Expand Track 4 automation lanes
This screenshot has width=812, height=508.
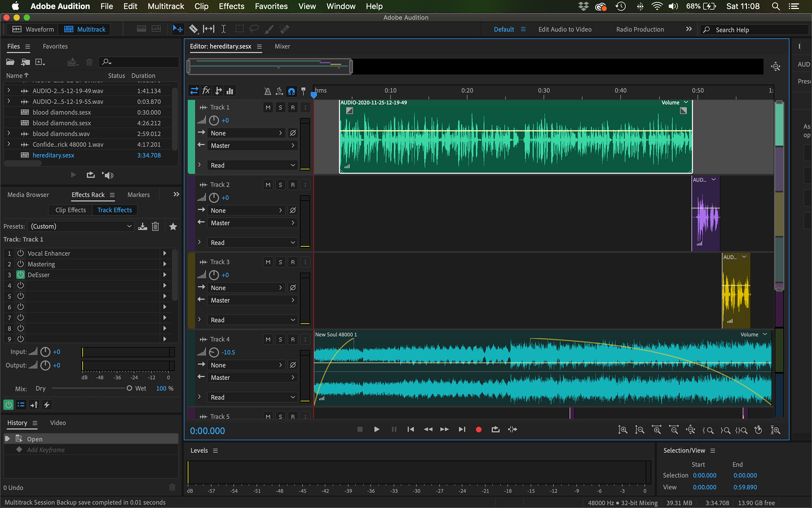[x=199, y=397]
